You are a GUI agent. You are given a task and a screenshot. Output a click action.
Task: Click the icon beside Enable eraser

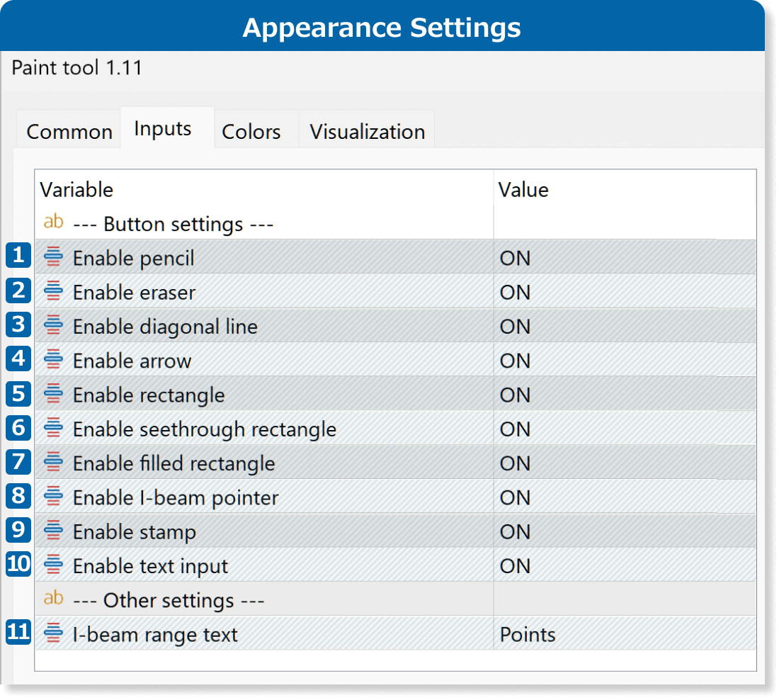point(54,291)
